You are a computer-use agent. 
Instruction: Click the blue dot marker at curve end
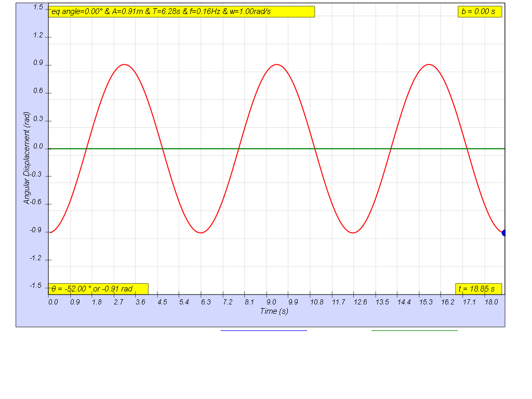point(504,233)
